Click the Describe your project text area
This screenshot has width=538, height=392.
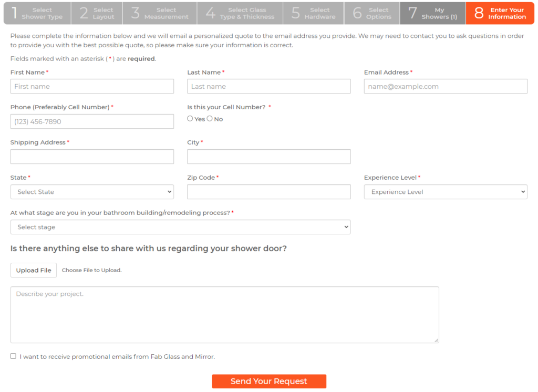[x=225, y=314]
